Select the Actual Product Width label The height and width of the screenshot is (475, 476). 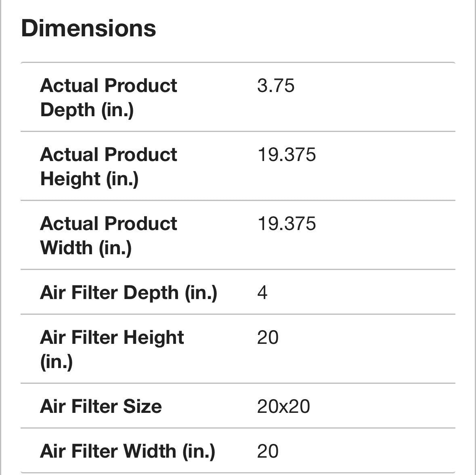click(108, 235)
